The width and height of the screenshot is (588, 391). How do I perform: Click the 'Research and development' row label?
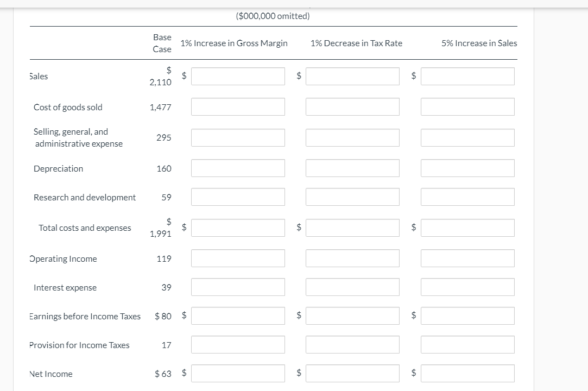[x=85, y=197]
